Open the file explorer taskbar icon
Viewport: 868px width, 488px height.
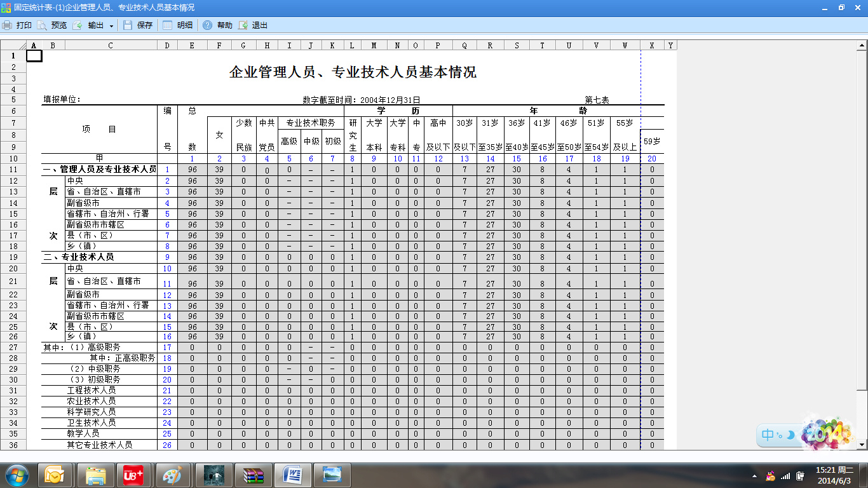pyautogui.click(x=95, y=475)
